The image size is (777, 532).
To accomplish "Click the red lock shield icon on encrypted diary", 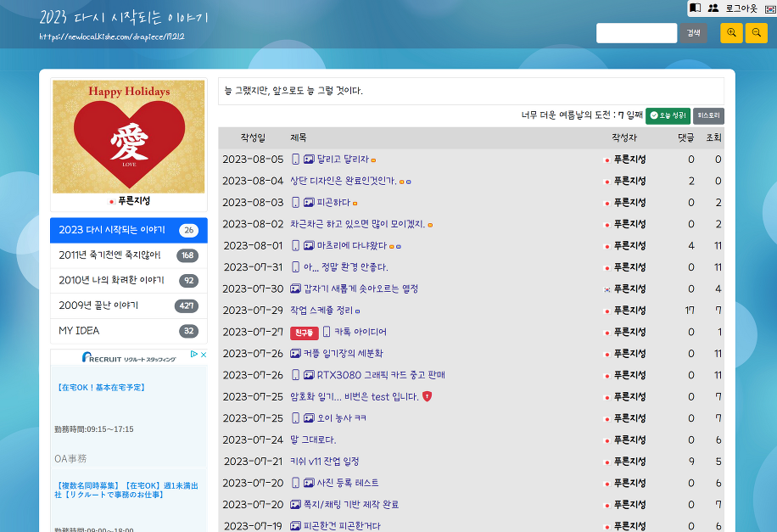I will pyautogui.click(x=427, y=396).
